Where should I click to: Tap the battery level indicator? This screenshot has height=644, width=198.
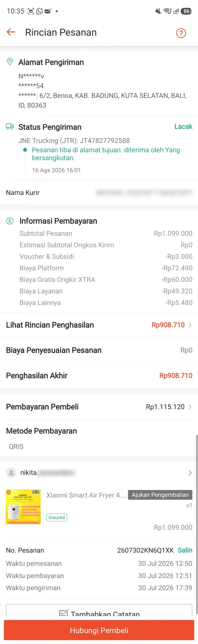(186, 11)
